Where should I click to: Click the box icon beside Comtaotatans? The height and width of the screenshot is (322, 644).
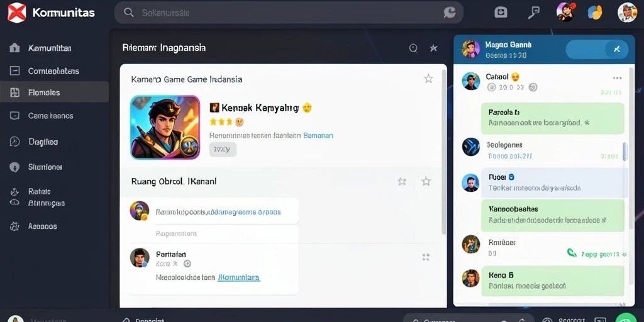coord(14,71)
